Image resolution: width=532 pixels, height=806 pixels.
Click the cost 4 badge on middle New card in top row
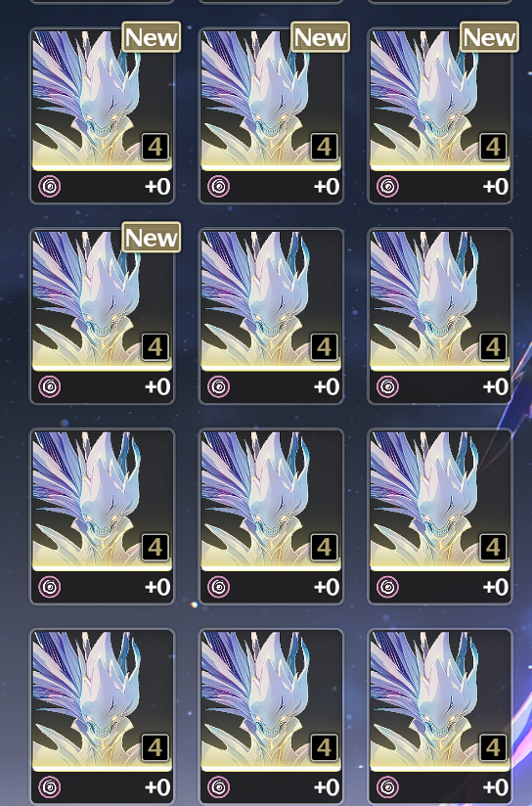click(x=325, y=147)
